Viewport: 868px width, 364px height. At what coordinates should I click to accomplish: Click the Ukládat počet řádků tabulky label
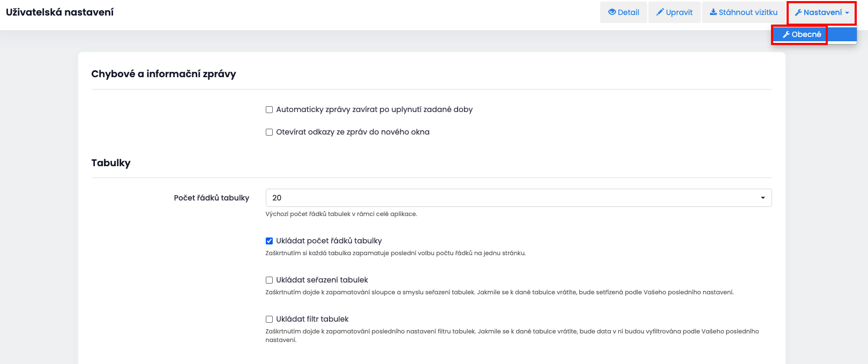coord(329,241)
